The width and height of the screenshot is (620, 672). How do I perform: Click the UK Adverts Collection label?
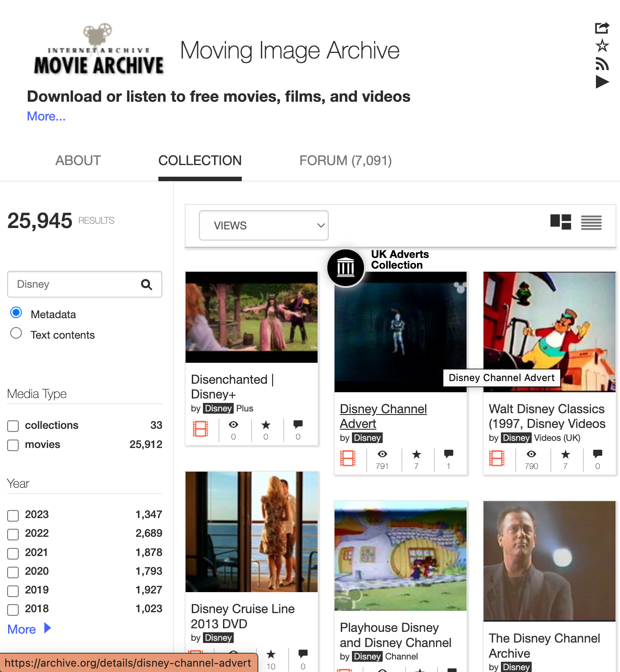tap(400, 260)
